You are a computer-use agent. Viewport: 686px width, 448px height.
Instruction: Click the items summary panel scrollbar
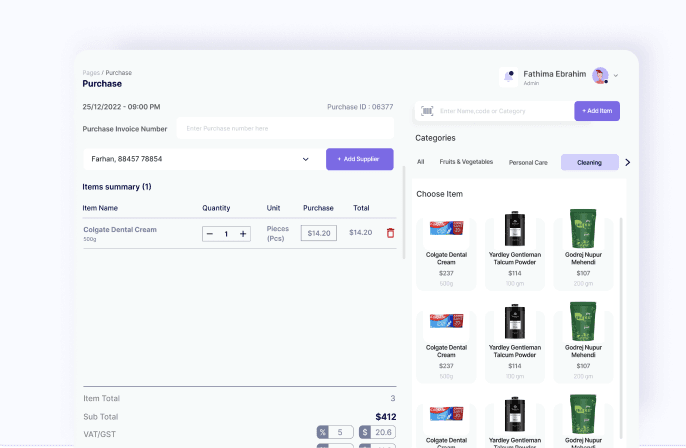(403, 213)
